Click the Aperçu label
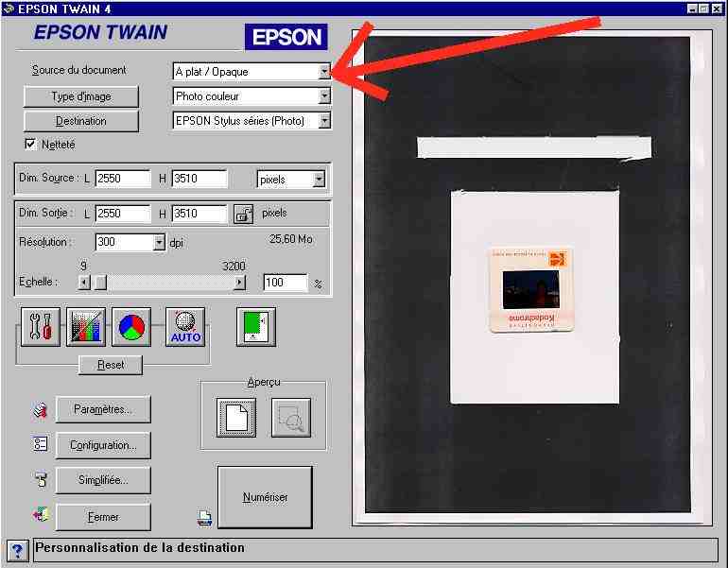The image size is (728, 568). (x=264, y=382)
